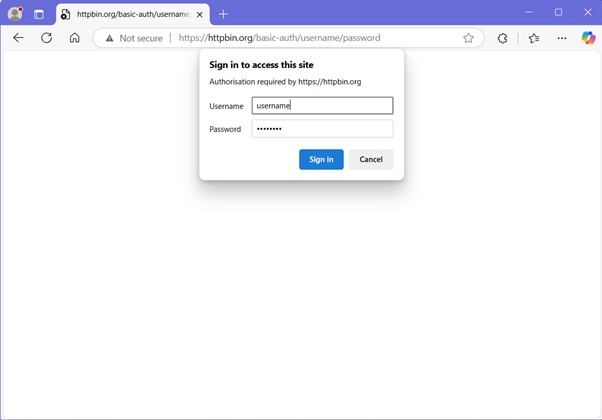Open the Extensions puzzle icon

[x=502, y=38]
